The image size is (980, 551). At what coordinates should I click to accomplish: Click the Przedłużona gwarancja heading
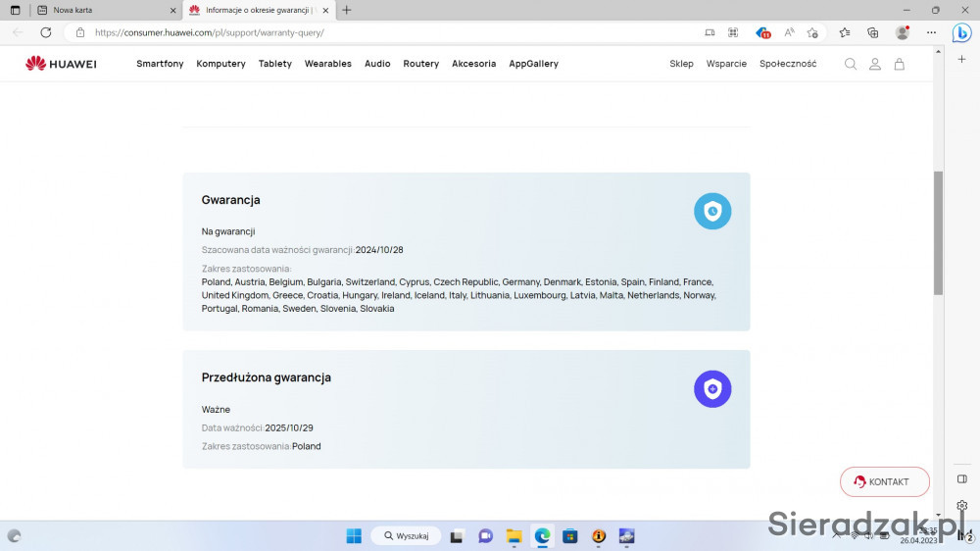coord(267,377)
